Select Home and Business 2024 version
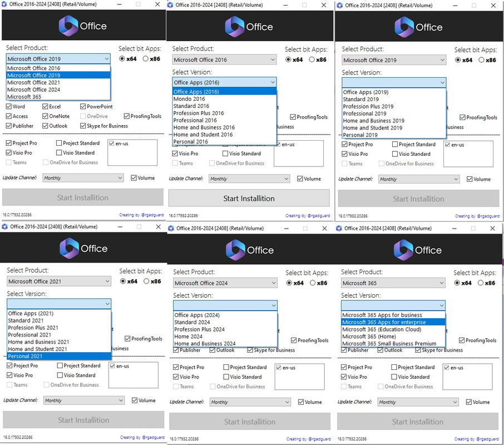This screenshot has height=445, width=504. (x=225, y=344)
